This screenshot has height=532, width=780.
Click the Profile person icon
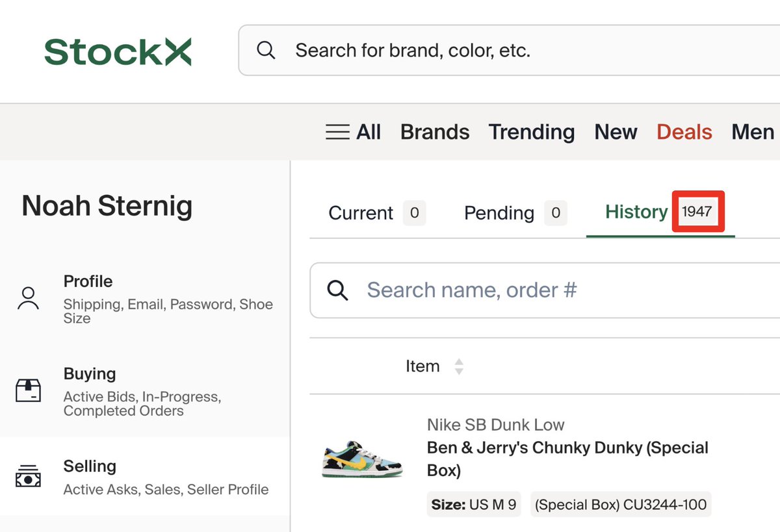[28, 299]
